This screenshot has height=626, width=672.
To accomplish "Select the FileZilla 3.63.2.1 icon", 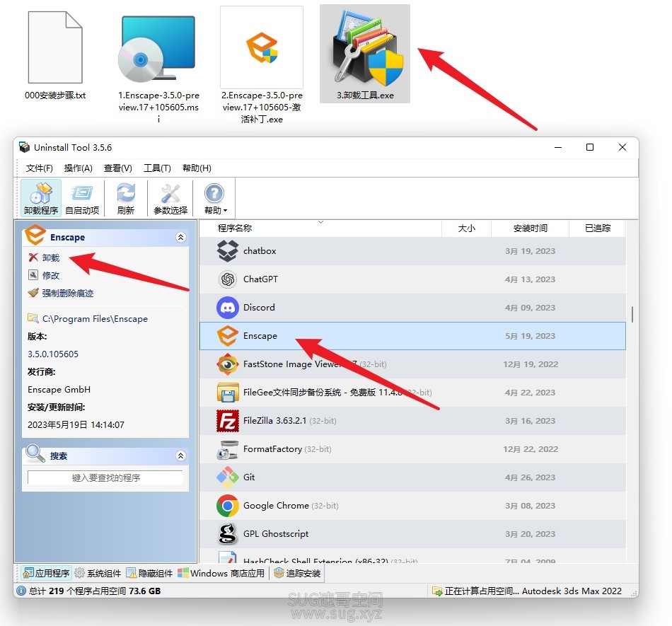I will click(x=228, y=421).
